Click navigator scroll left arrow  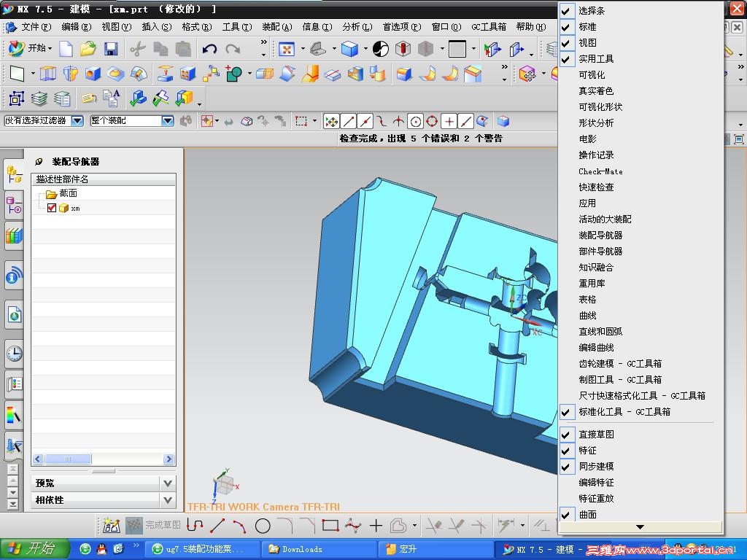[38, 459]
